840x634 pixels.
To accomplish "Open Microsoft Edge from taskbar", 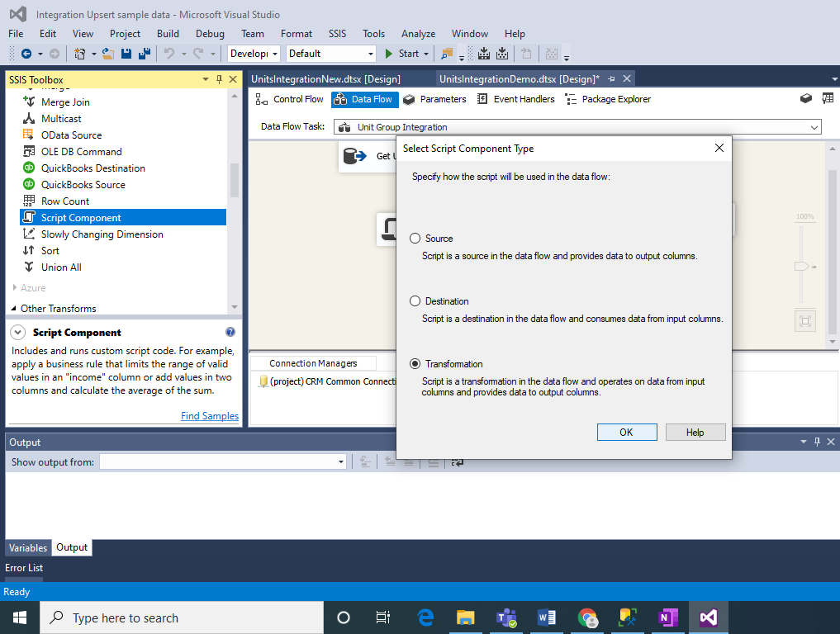I will point(425,618).
